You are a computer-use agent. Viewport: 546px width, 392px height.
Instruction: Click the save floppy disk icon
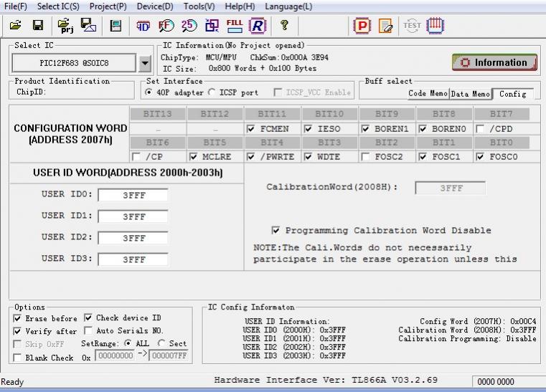pos(38,26)
